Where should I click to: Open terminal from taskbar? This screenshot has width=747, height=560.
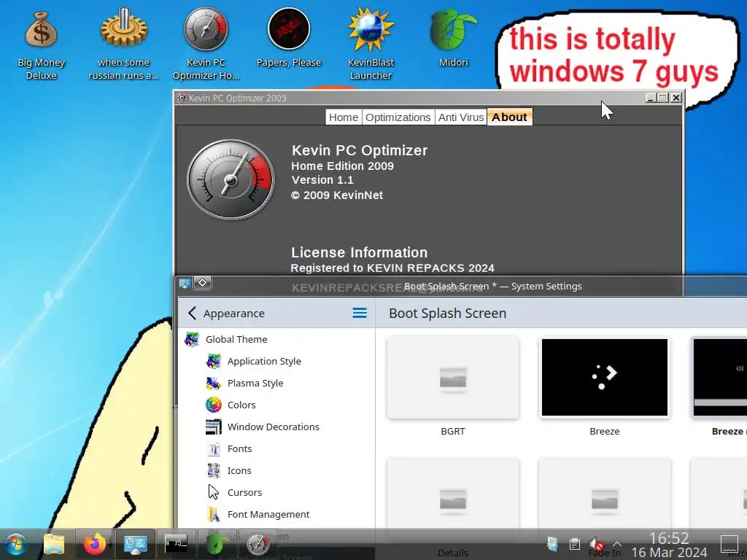[177, 544]
